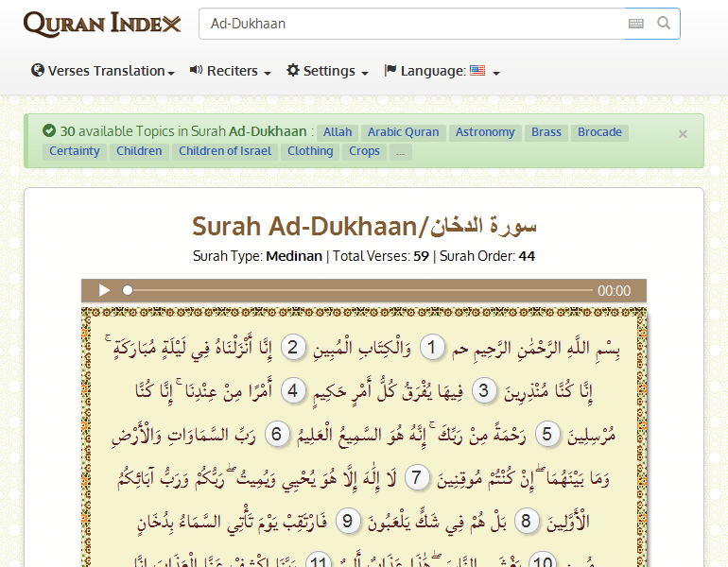Show more topics with ellipsis tag
Viewport: 728px width, 567px height.
pyautogui.click(x=400, y=151)
